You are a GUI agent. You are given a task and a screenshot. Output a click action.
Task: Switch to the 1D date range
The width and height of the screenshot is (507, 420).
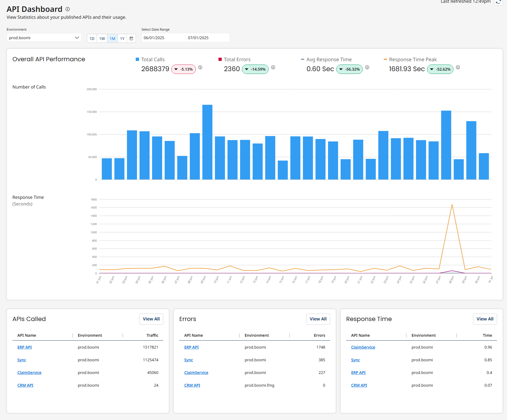click(92, 38)
